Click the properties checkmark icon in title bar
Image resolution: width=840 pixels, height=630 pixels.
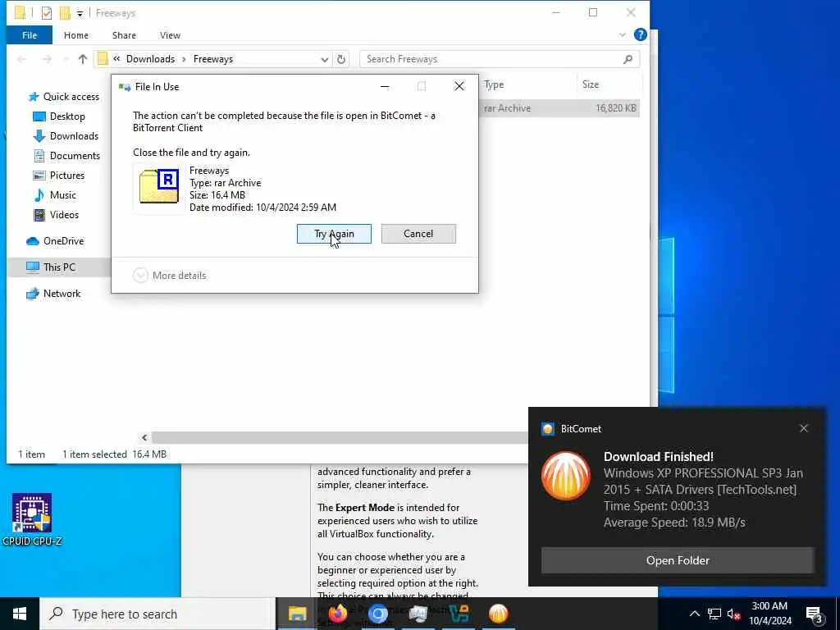pos(47,13)
